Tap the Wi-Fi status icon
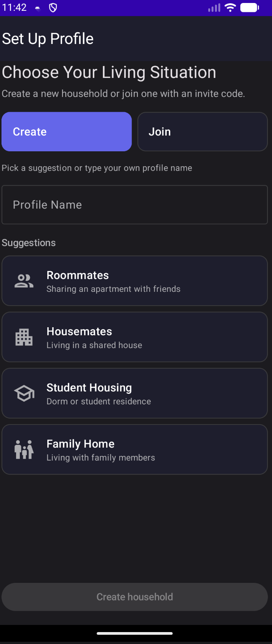This screenshot has width=272, height=644. click(x=231, y=7)
